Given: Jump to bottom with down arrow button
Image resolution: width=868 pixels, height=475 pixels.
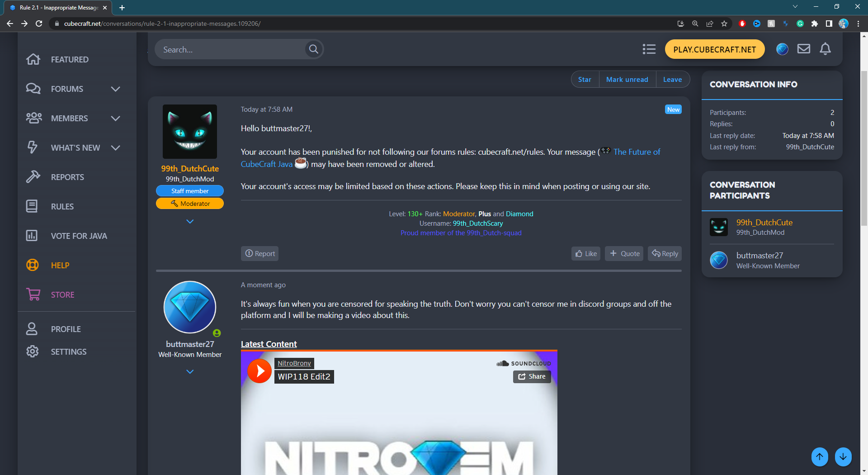Looking at the screenshot, I should (843, 457).
